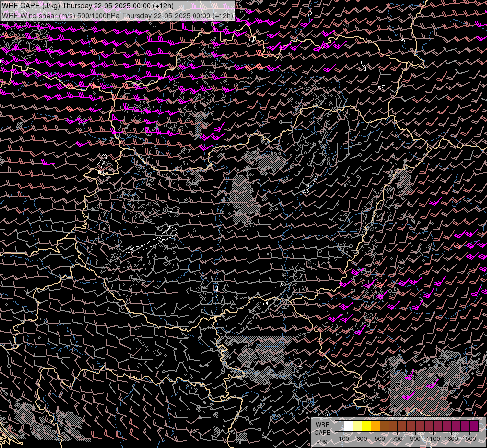Select the orange CAPE legend swatch
This screenshot has width=487, height=448.
point(375,426)
